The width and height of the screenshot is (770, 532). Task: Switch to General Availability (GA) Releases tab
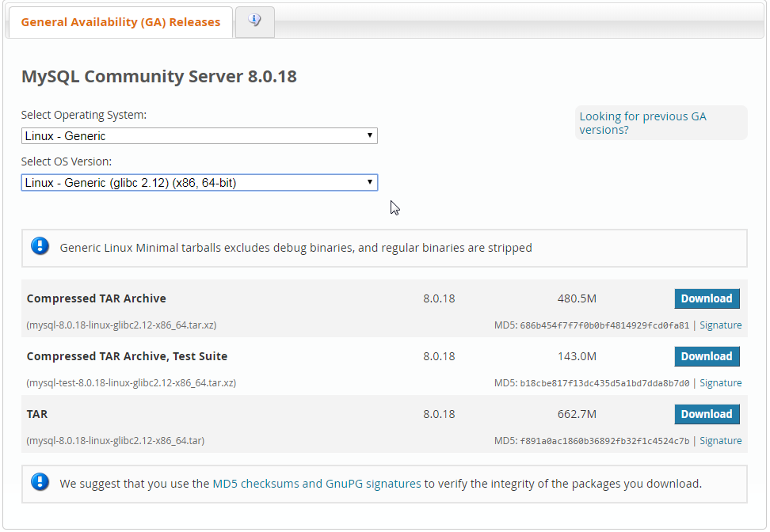click(x=120, y=22)
